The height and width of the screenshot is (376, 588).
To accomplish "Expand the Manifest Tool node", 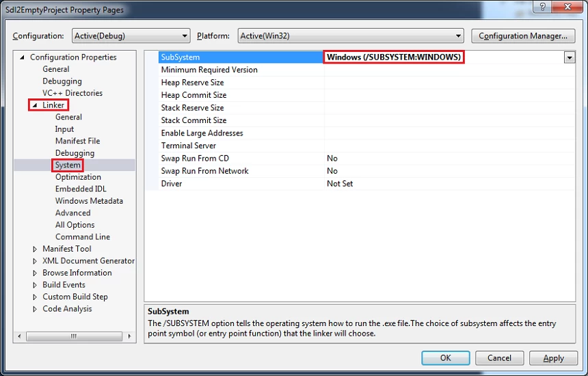I will 36,249.
